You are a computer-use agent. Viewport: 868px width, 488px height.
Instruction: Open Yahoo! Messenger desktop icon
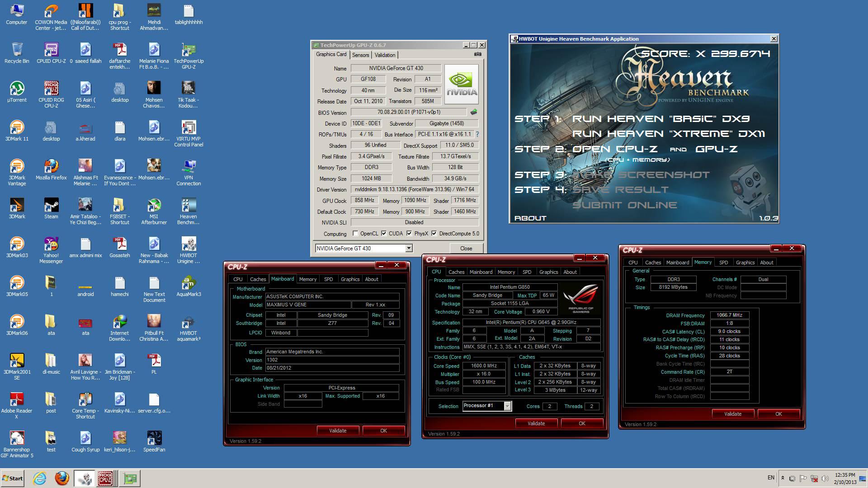coord(51,250)
